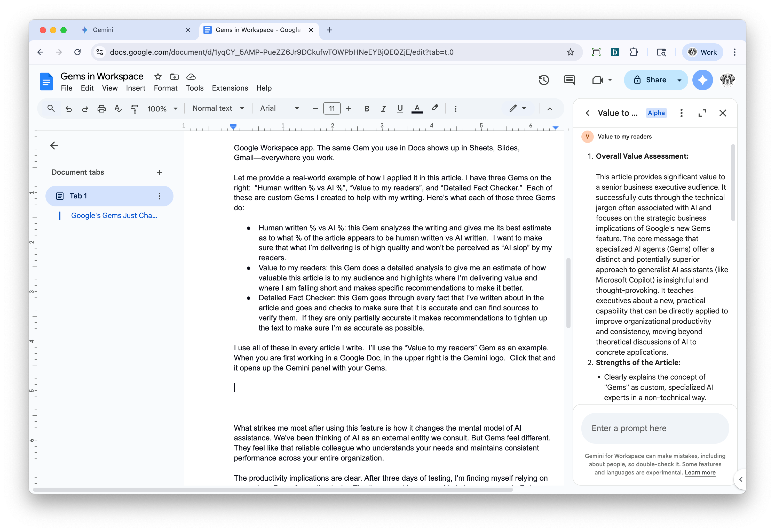This screenshot has width=775, height=532.
Task: Activate the paint format tool
Action: click(134, 109)
